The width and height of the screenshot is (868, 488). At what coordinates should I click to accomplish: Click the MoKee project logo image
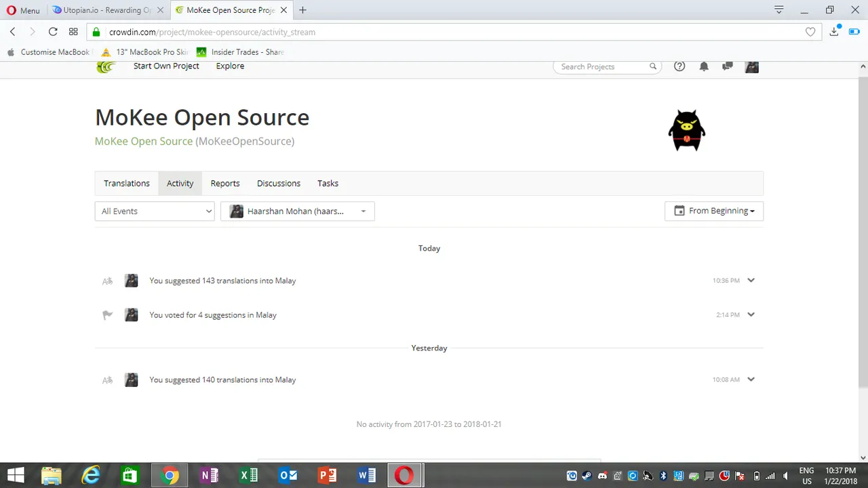687,131
